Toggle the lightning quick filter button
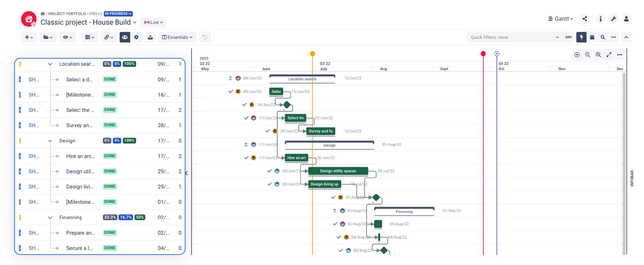The width and height of the screenshot is (644, 265). 581,37
